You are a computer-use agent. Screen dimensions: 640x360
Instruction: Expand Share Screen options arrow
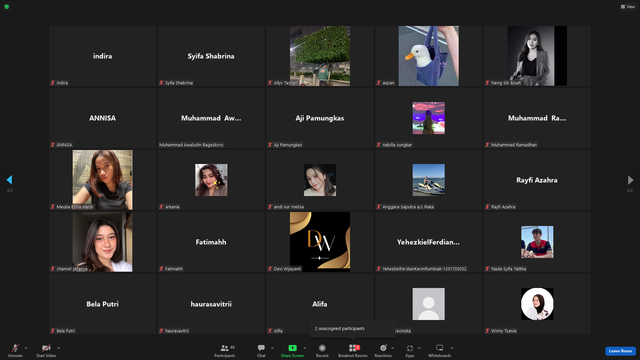point(304,348)
